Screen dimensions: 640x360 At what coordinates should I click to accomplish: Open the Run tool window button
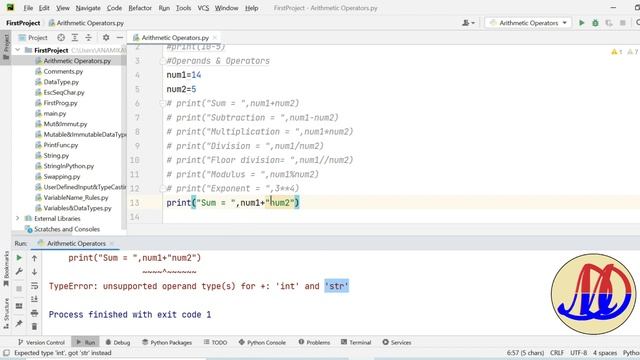pos(86,342)
